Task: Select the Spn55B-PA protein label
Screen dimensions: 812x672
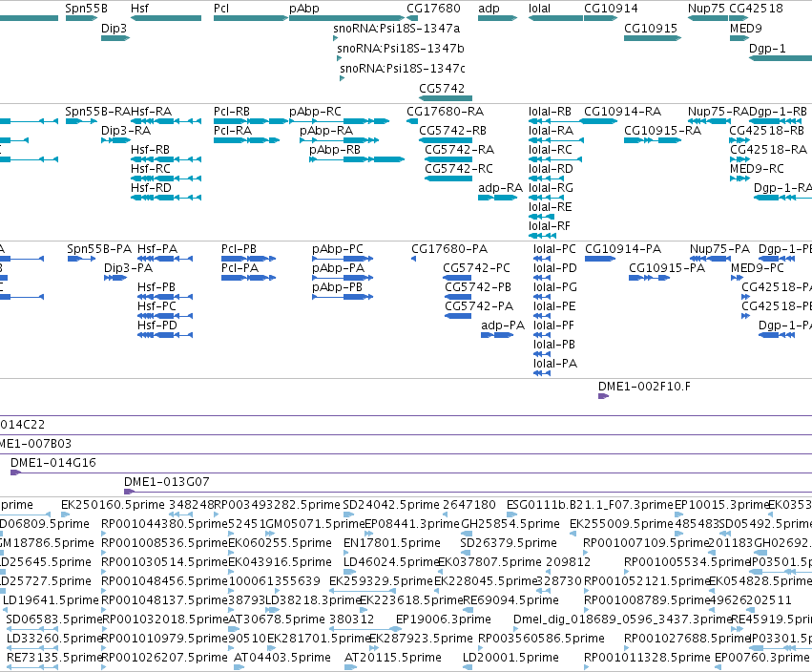Action: pos(99,249)
